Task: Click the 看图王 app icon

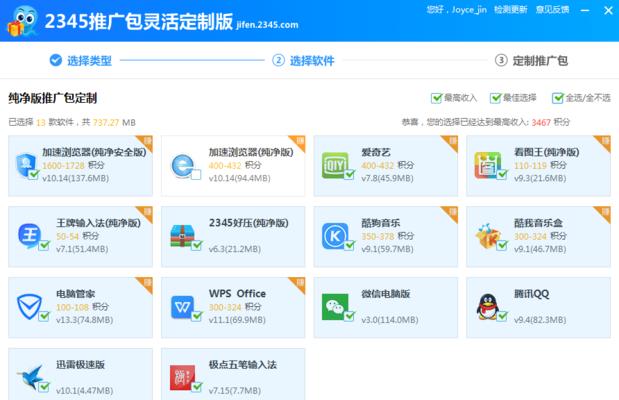Action: pos(488,165)
